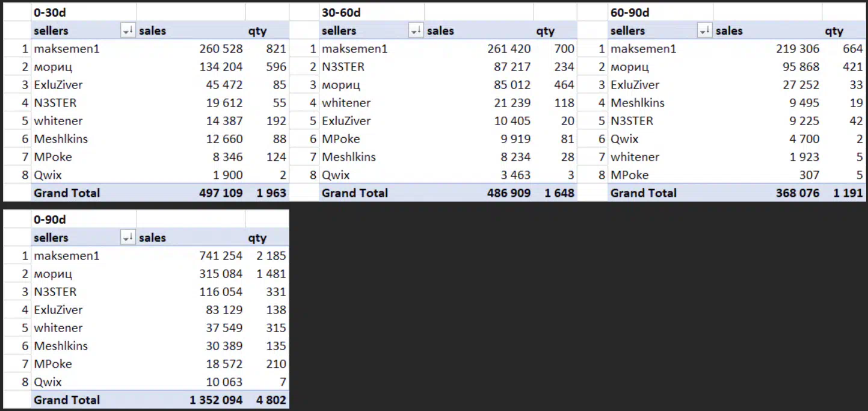
Task: Click the 'sales' header in the 60-90d table
Action: coord(730,31)
